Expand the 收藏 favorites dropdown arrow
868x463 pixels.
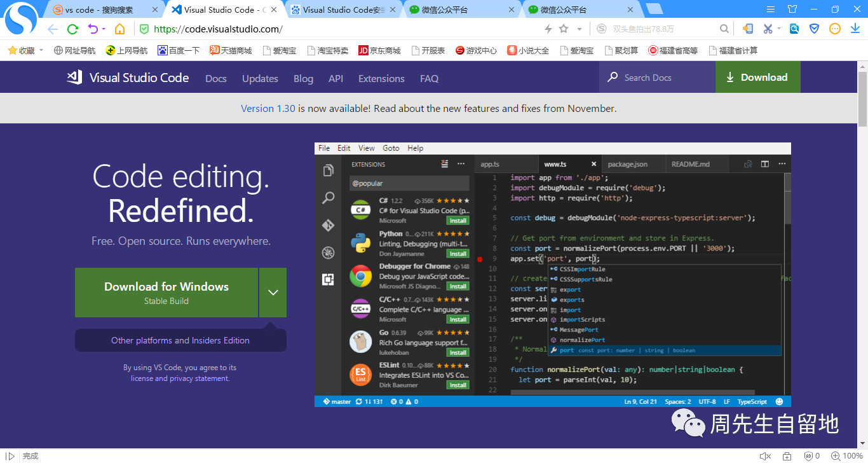click(41, 50)
